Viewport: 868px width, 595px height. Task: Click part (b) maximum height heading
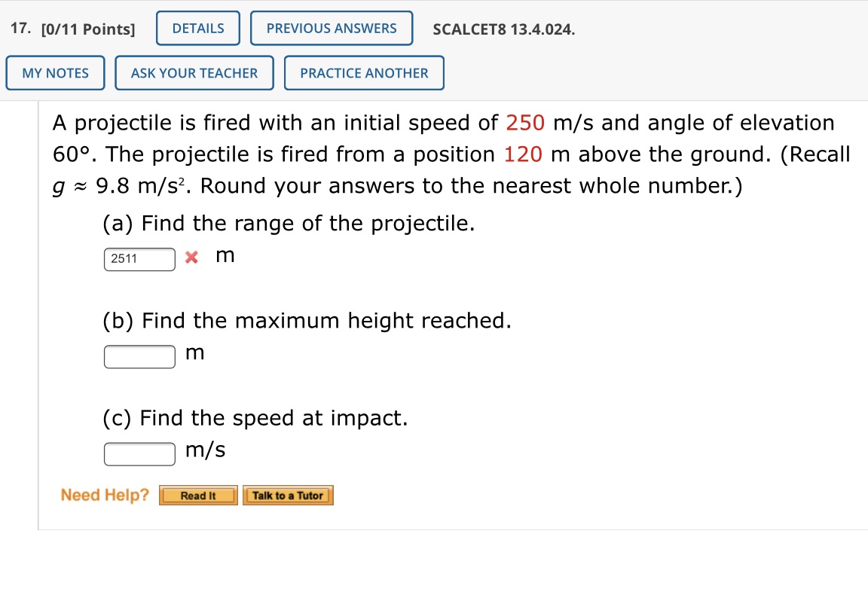coord(307,320)
